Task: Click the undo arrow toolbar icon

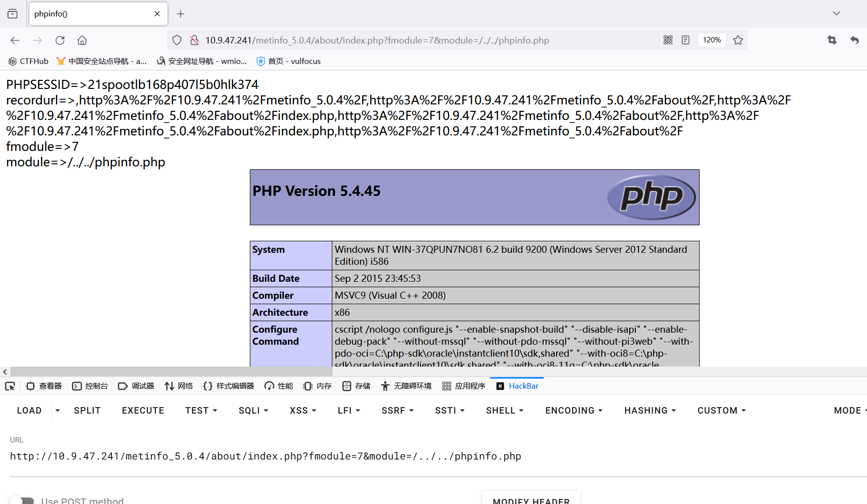Action: click(855, 40)
